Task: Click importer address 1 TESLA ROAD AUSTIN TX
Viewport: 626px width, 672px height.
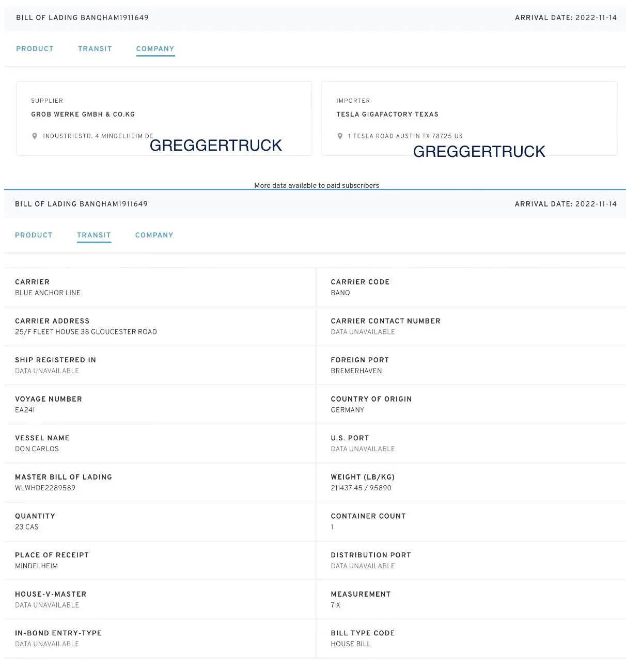Action: coord(405,136)
